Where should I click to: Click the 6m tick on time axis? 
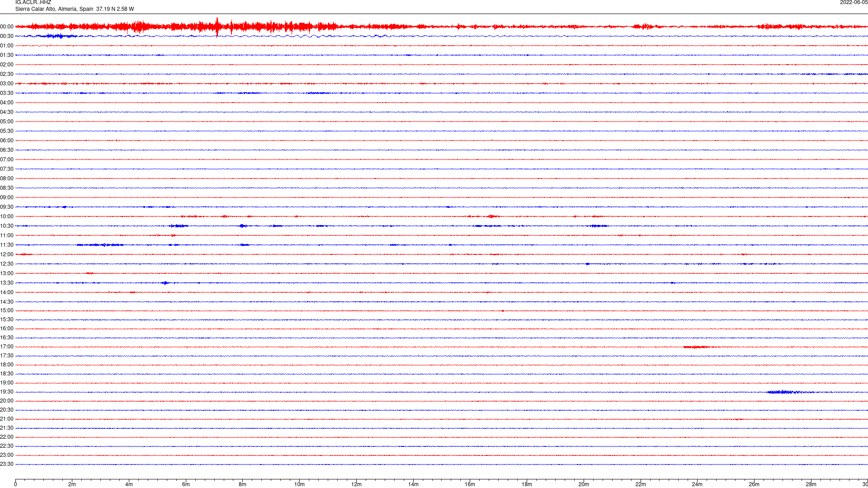pyautogui.click(x=186, y=484)
